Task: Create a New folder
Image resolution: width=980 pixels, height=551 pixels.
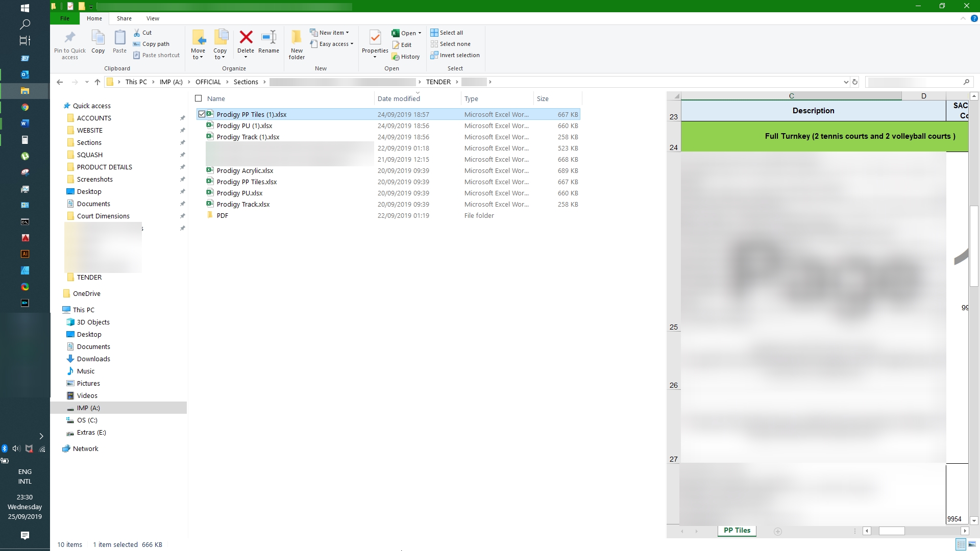Action: 297,44
